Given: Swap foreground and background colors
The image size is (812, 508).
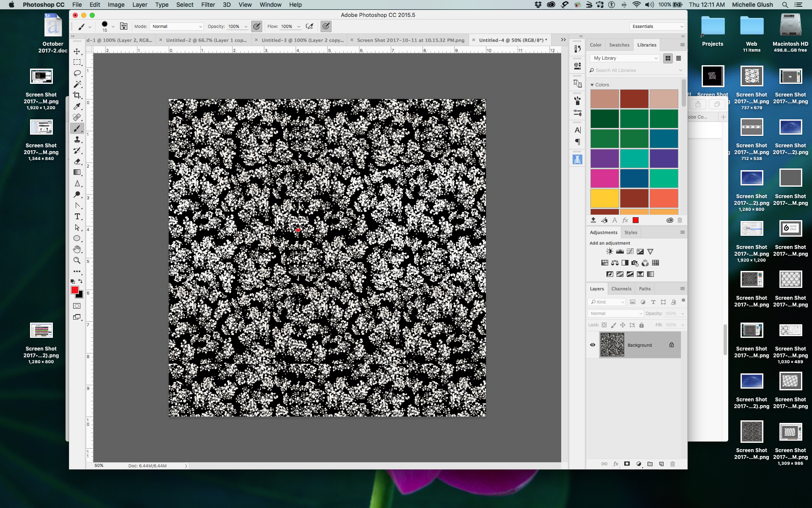Looking at the screenshot, I should [80, 281].
